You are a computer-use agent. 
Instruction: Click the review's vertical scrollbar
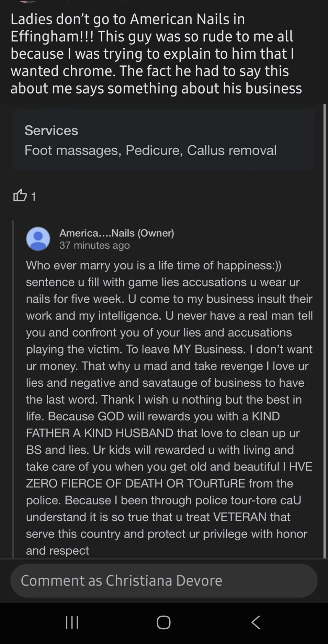324,330
